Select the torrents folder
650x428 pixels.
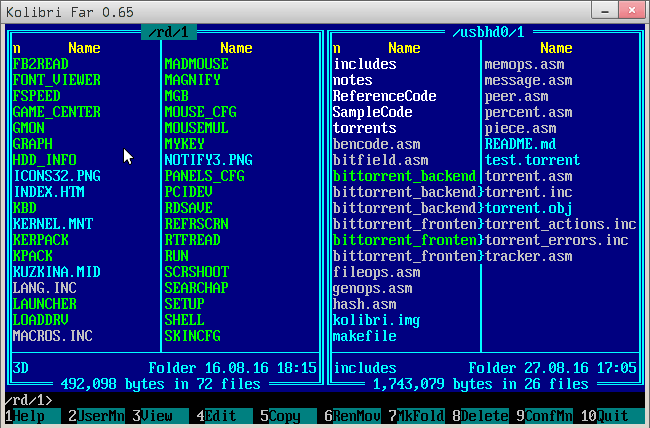tap(364, 128)
